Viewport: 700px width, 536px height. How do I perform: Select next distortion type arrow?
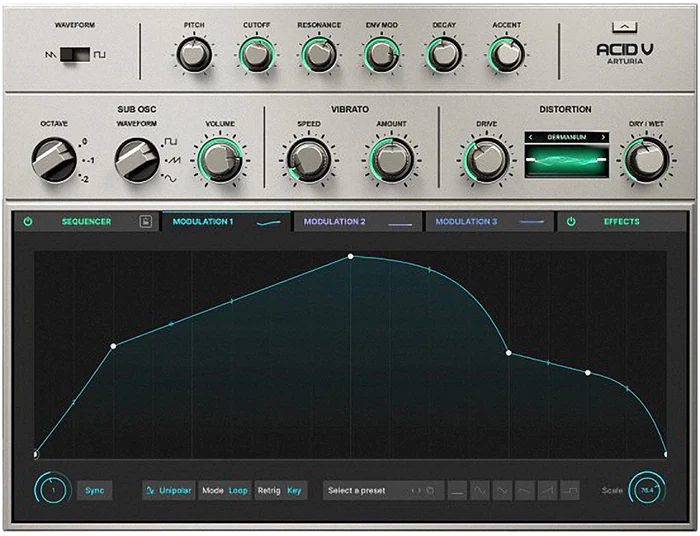pos(603,137)
